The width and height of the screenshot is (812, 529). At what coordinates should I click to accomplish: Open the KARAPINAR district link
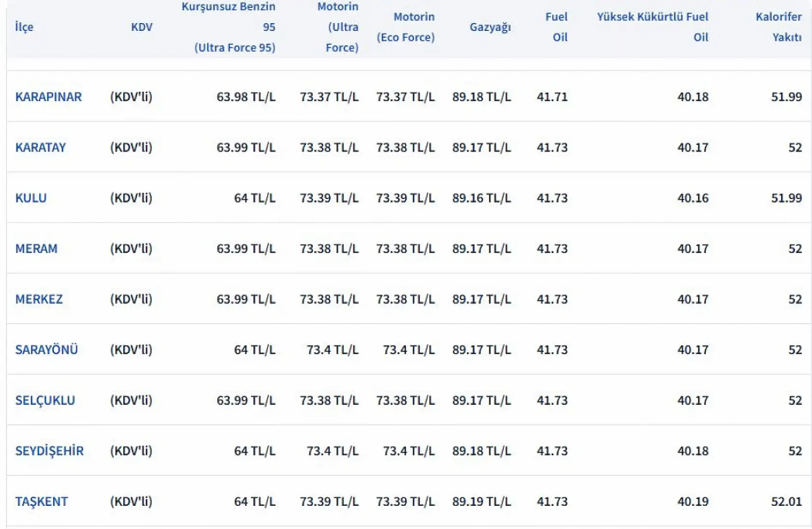click(x=48, y=97)
